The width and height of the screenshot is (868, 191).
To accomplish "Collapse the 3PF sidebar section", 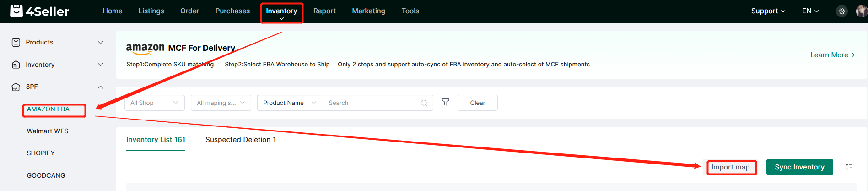I will click(x=101, y=87).
